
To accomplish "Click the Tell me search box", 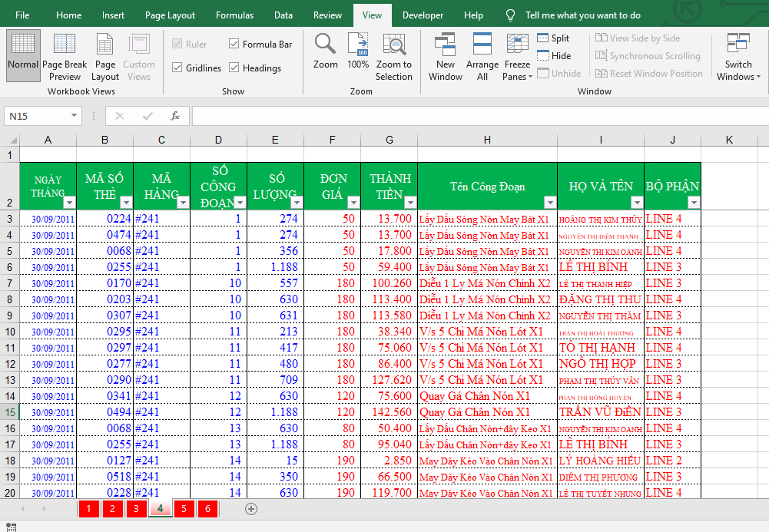I will click(x=582, y=15).
